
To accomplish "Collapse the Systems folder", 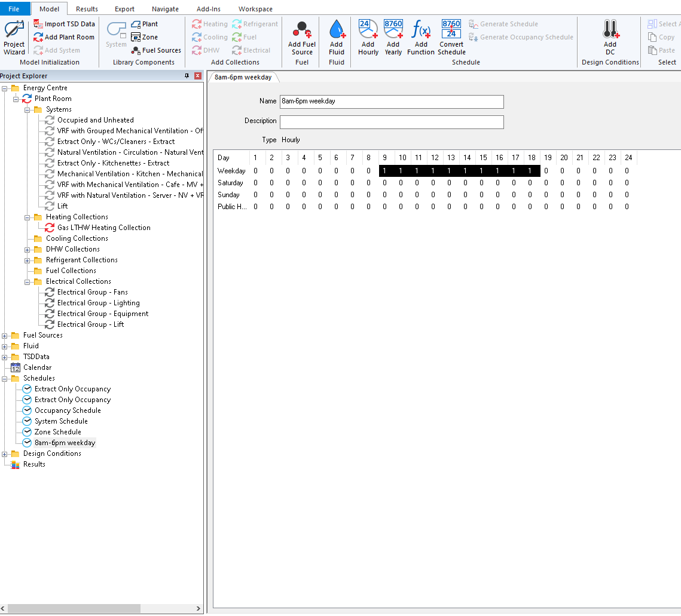I will pyautogui.click(x=27, y=110).
